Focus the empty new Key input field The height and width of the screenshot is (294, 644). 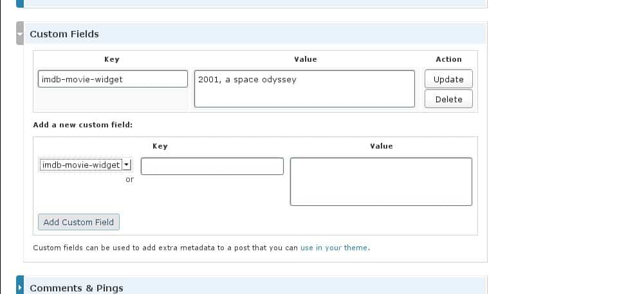212,166
